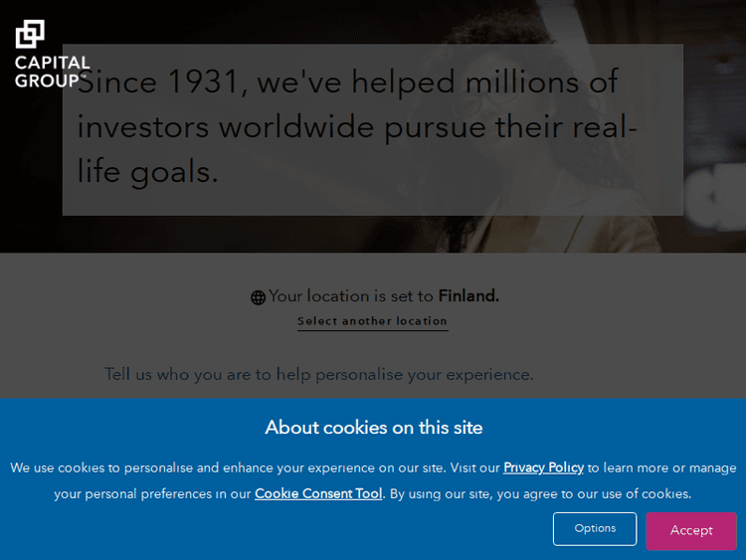The height and width of the screenshot is (560, 746).
Task: Open the Privacy Policy link
Action: coord(543,467)
